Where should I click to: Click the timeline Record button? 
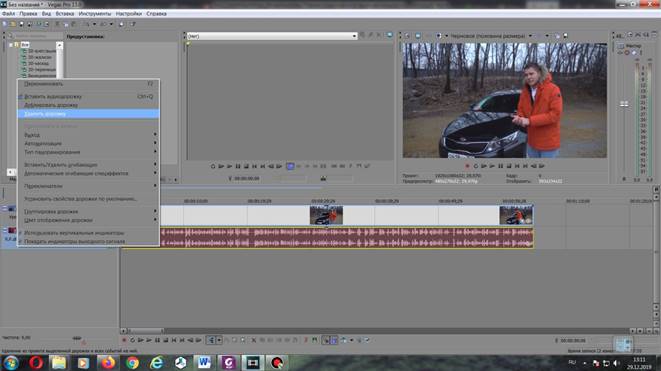pyautogui.click(x=124, y=340)
